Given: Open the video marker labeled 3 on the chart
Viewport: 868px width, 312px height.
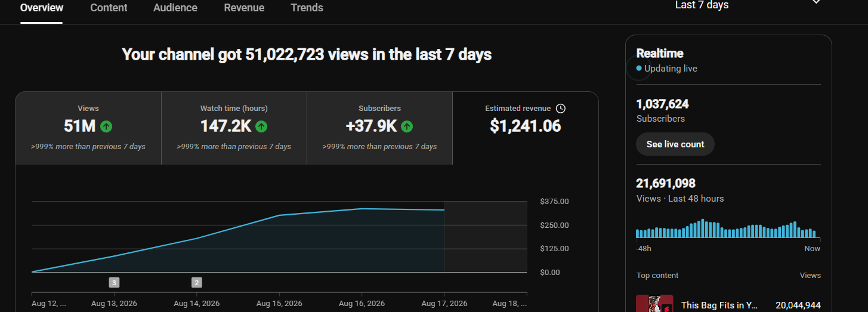Looking at the screenshot, I should click(114, 282).
